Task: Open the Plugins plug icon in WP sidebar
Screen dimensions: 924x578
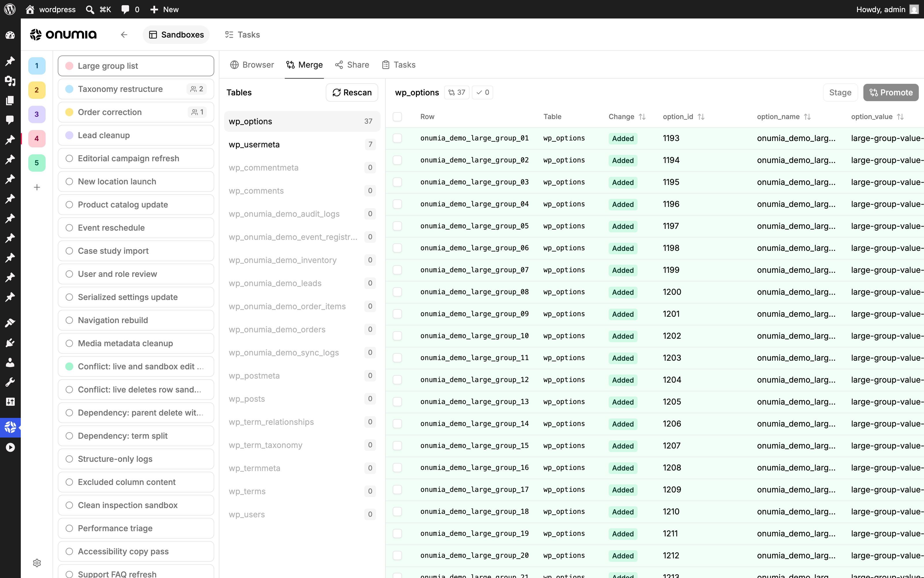Action: (10, 342)
